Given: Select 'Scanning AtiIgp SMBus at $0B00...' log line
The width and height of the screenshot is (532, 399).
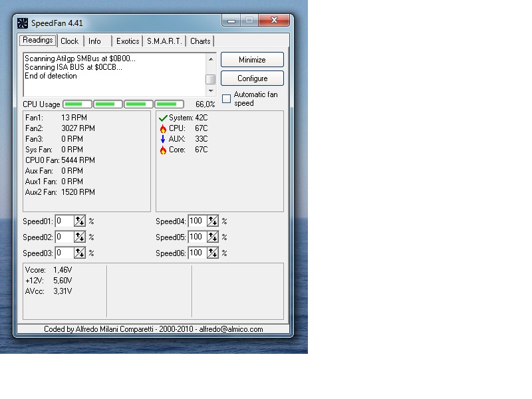Looking at the screenshot, I should (80, 59).
